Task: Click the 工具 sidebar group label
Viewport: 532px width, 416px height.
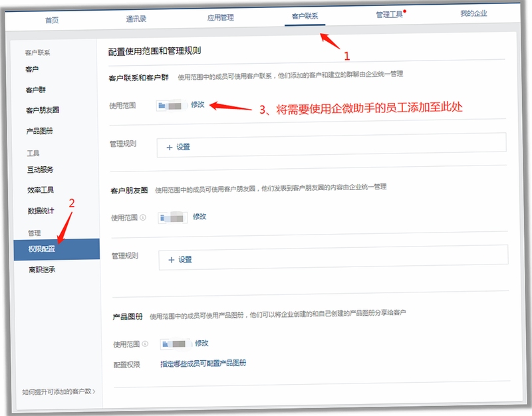Action: tap(33, 154)
